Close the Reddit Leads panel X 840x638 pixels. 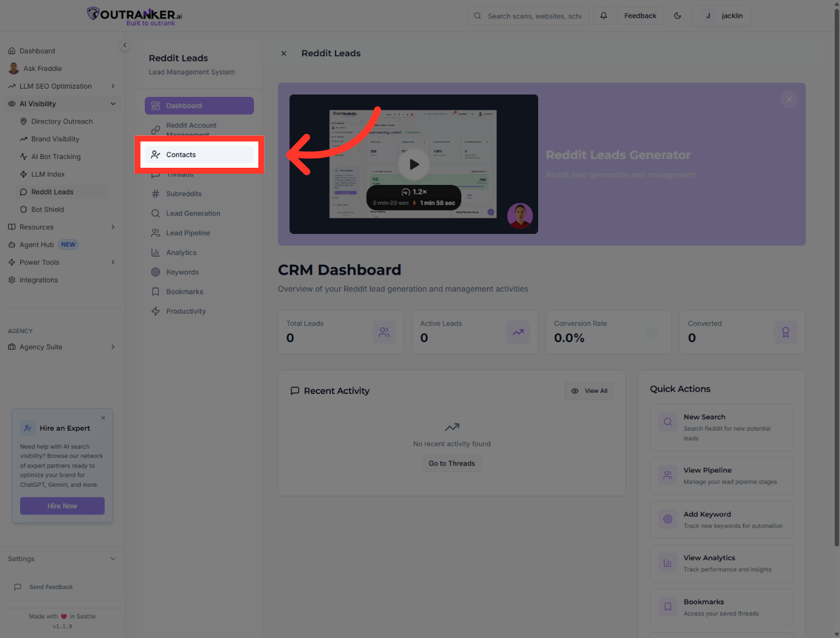pos(284,53)
